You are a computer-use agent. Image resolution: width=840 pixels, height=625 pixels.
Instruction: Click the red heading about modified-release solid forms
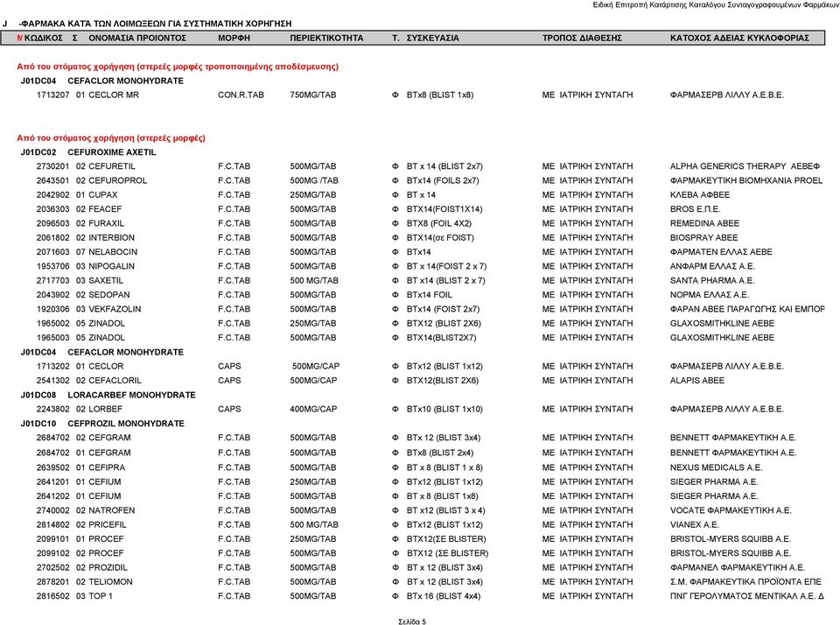coord(178,67)
